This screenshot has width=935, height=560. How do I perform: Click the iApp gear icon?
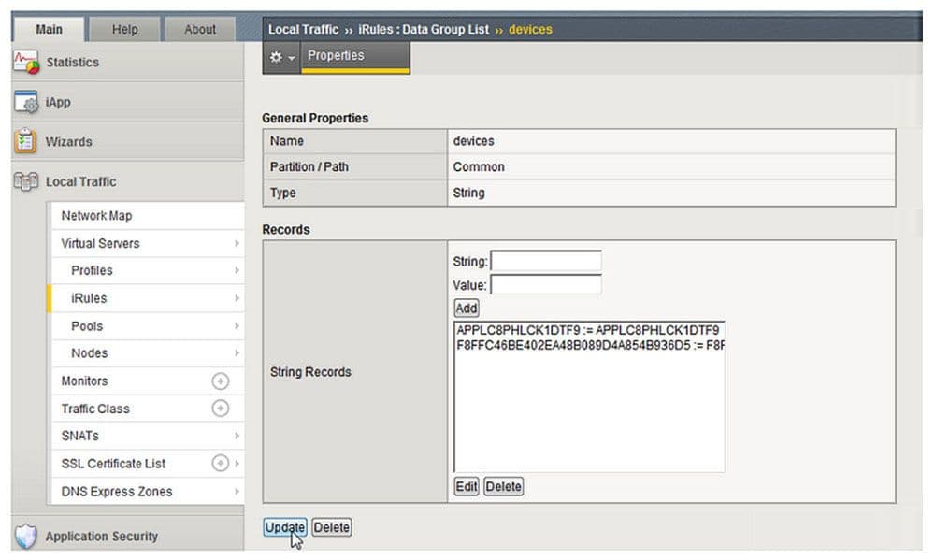tap(25, 103)
